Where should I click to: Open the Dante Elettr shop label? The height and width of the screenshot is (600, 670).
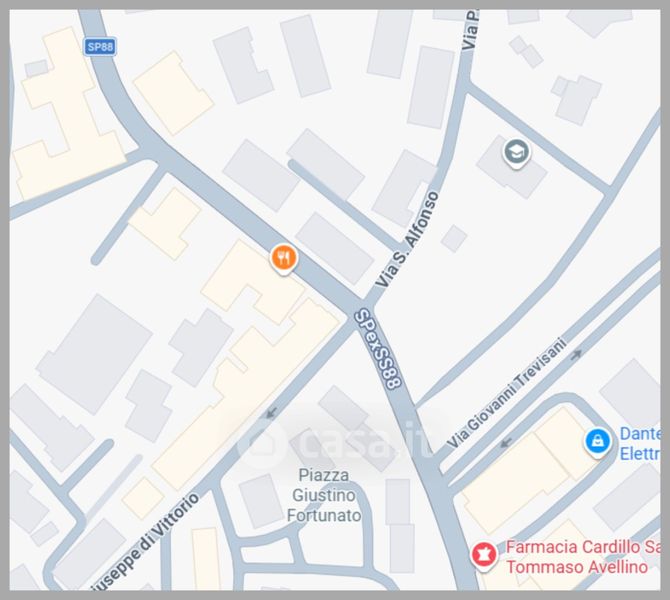pos(640,444)
